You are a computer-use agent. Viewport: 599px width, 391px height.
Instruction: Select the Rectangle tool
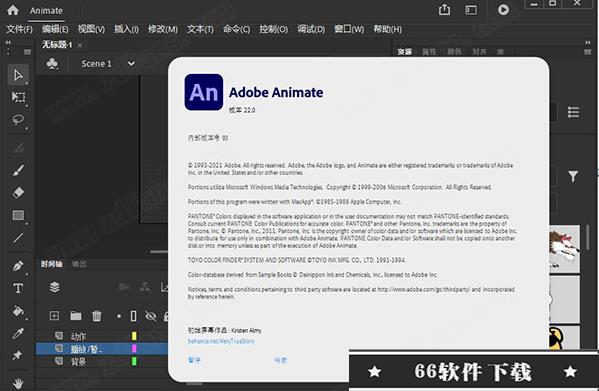[x=18, y=215]
